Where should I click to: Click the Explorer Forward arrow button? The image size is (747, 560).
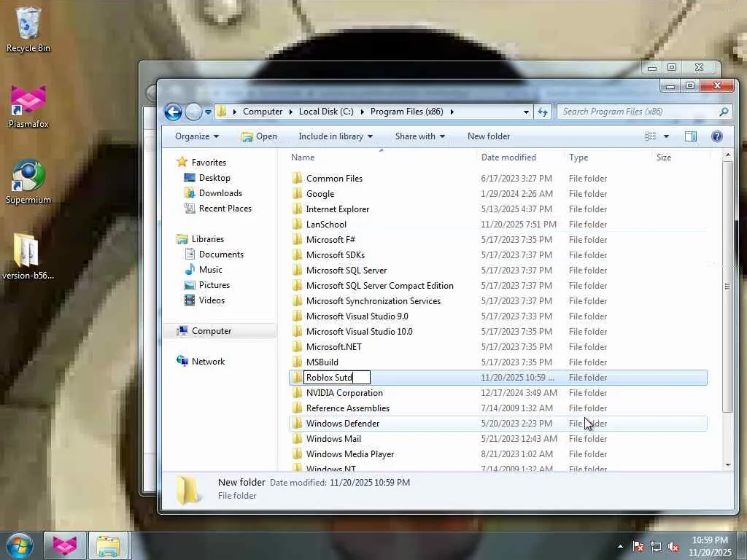pyautogui.click(x=193, y=112)
